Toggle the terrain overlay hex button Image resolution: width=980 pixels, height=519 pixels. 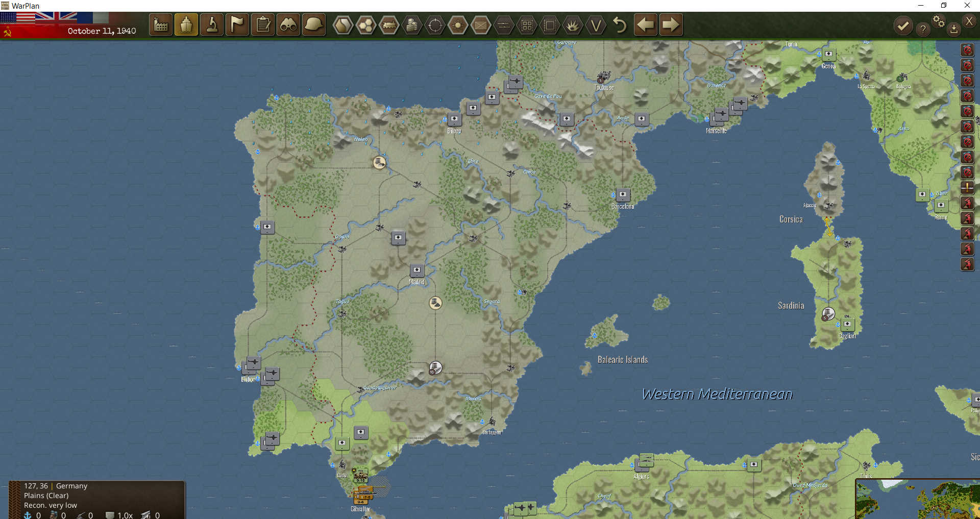pyautogui.click(x=343, y=25)
